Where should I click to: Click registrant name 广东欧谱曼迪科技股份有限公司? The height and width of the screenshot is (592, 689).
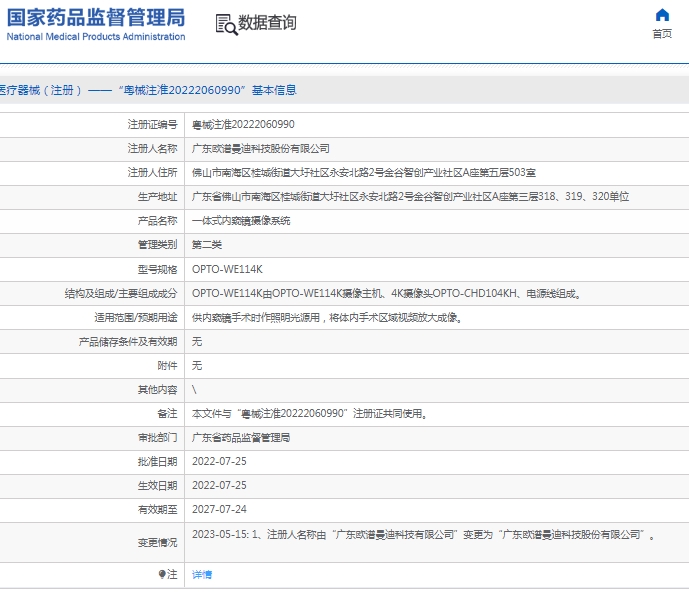tap(261, 149)
